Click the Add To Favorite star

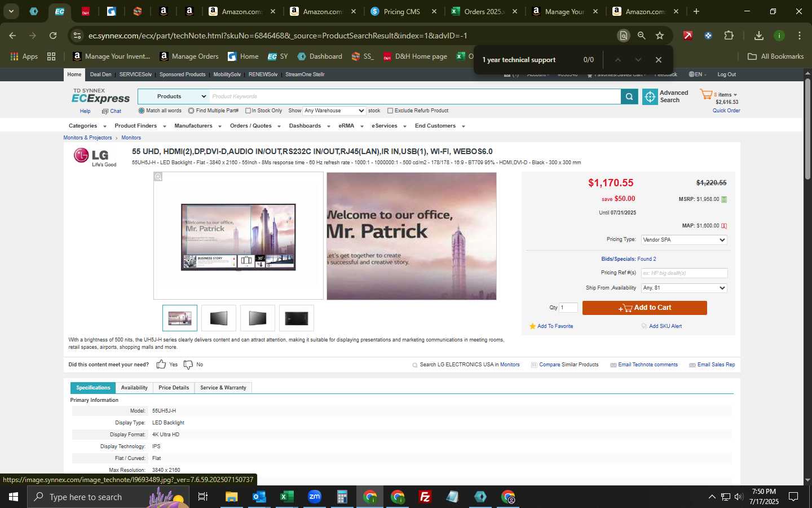tap(532, 326)
